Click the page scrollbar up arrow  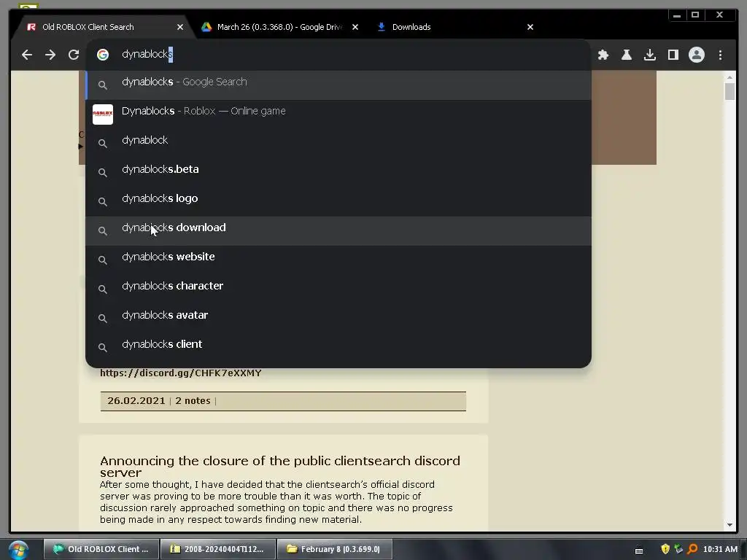pos(729,77)
